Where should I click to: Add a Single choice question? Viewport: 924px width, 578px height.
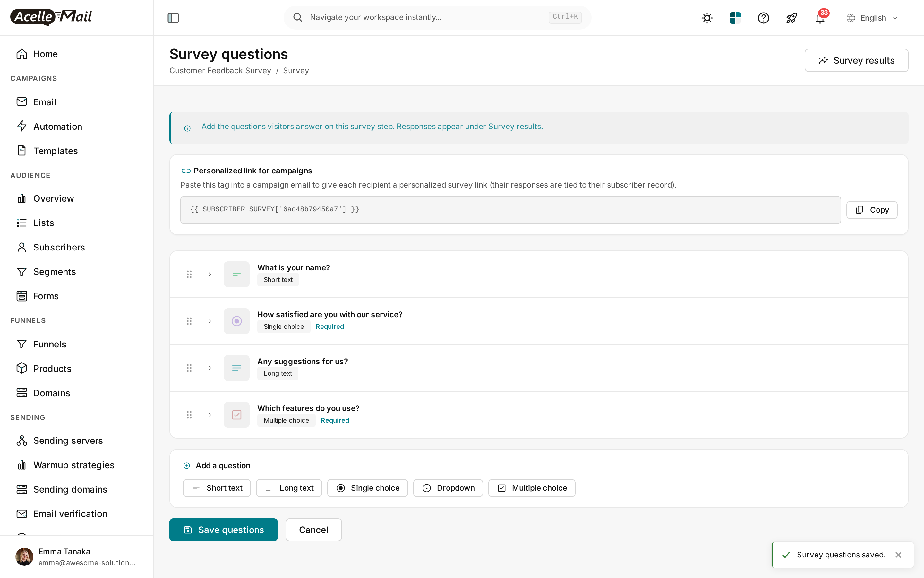pos(367,488)
